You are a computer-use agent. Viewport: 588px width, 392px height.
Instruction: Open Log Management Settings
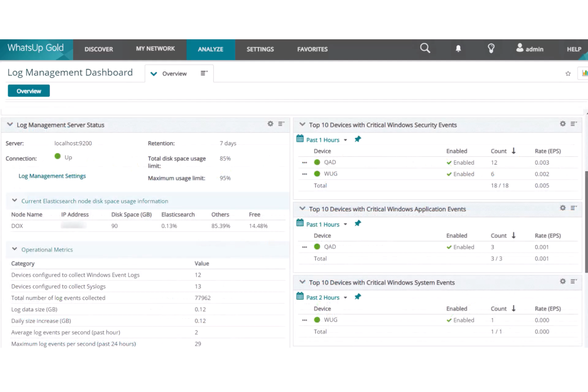tap(52, 176)
